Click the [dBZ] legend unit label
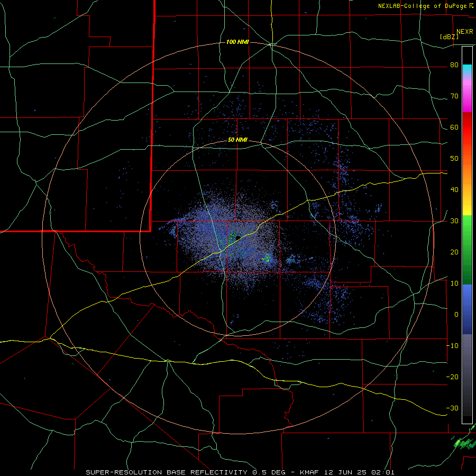This screenshot has height=476, width=476. point(449,37)
